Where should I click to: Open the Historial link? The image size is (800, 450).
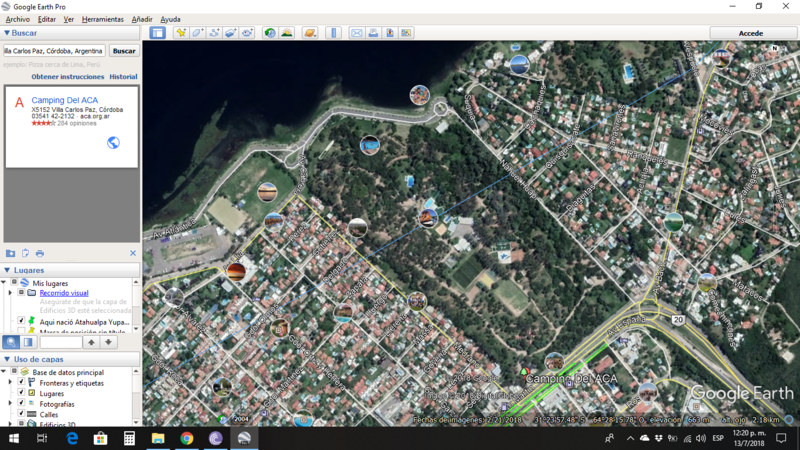(x=123, y=77)
